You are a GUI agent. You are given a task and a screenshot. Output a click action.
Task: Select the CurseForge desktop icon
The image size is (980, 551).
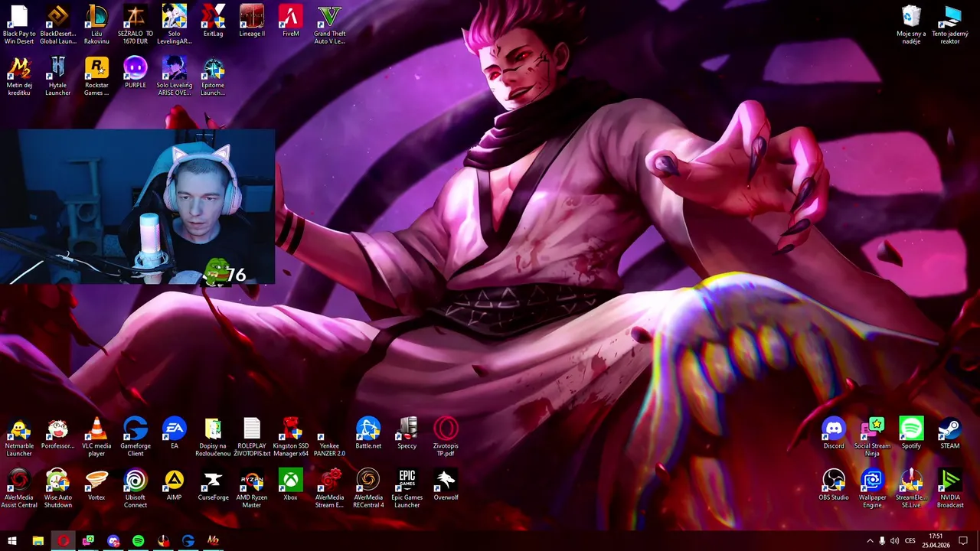click(213, 485)
